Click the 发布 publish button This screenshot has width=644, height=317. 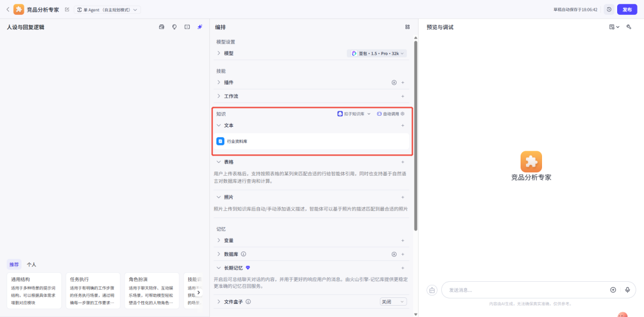tap(627, 10)
